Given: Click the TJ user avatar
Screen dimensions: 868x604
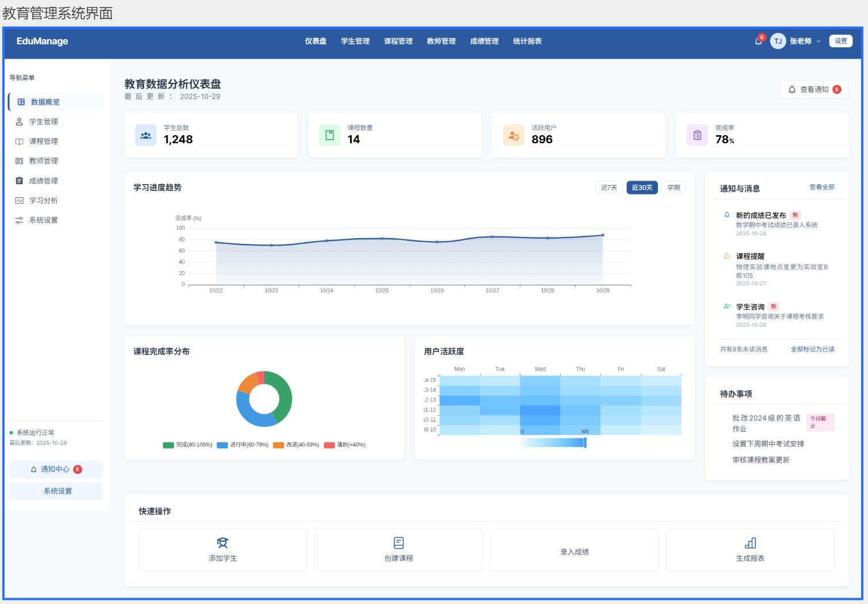Looking at the screenshot, I should 778,41.
